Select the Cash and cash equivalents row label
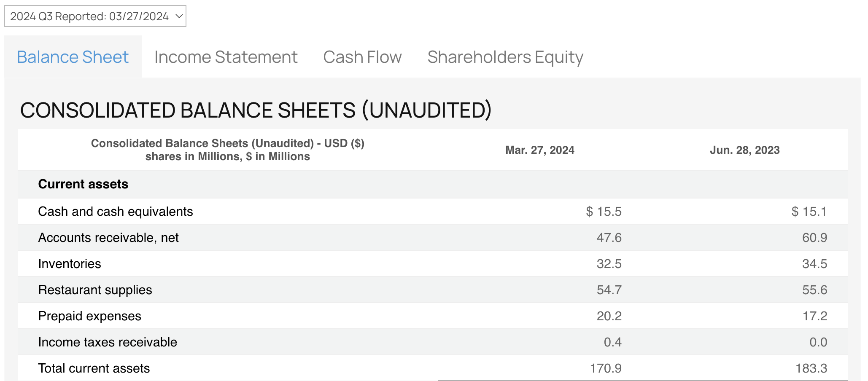This screenshot has width=868, height=381. 115,212
